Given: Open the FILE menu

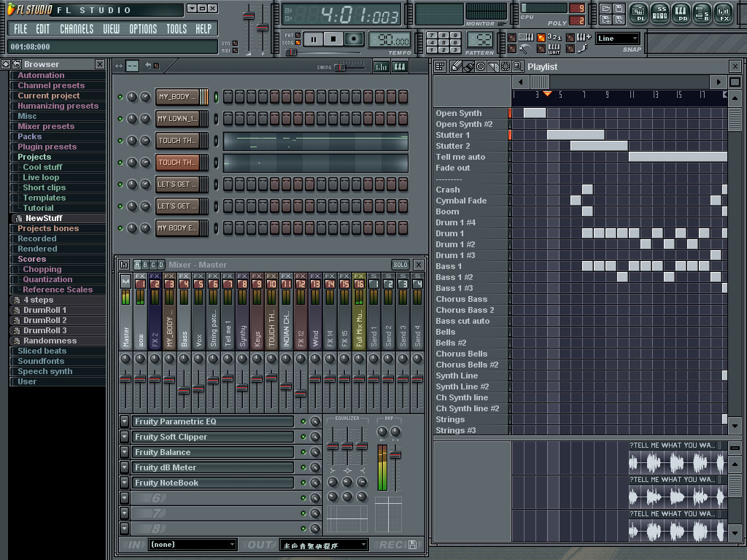Looking at the screenshot, I should click(20, 29).
